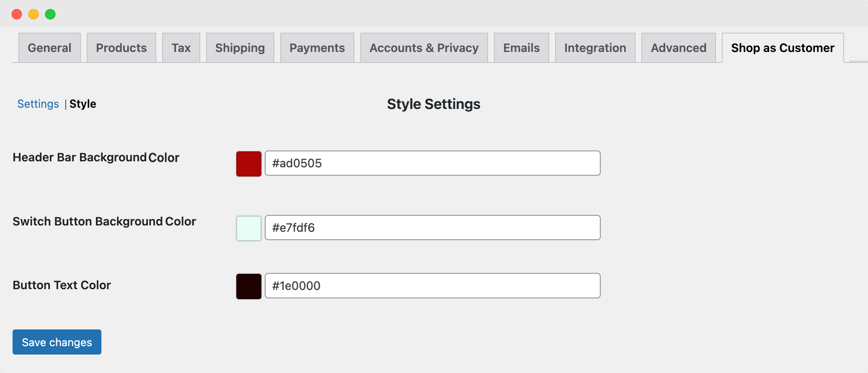Viewport: 868px width, 373px height.
Task: Click the Button Text Color hex field
Action: click(433, 285)
